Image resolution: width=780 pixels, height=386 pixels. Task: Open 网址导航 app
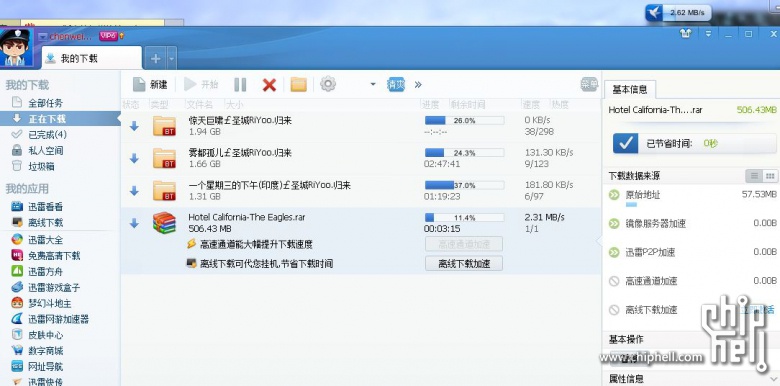(x=37, y=367)
